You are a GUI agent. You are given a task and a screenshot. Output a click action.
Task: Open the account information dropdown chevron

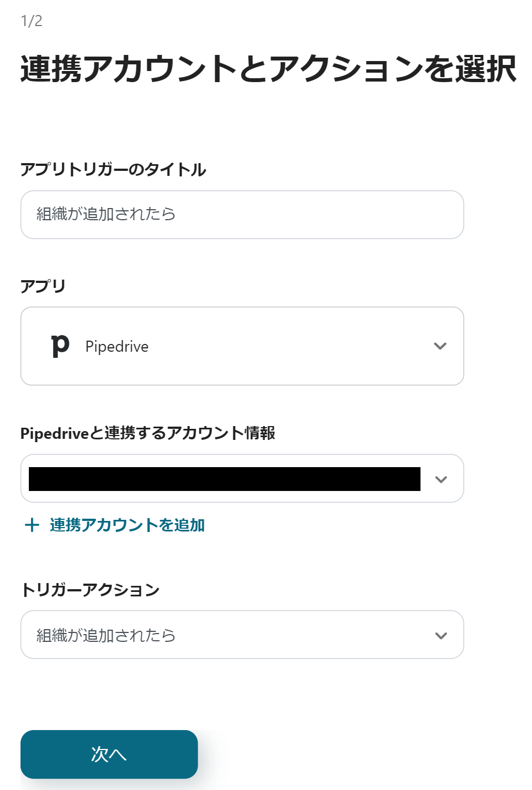pos(441,479)
